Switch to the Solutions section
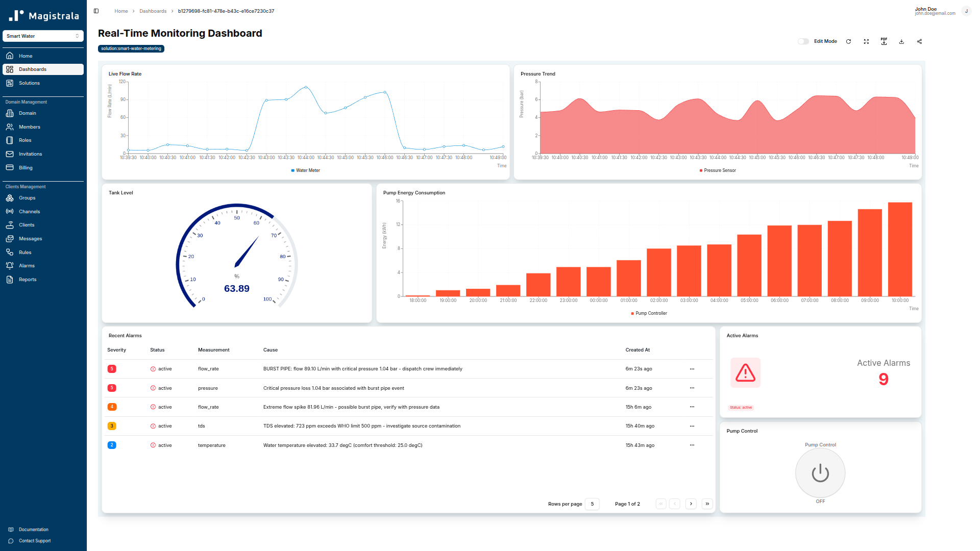The height and width of the screenshot is (551, 980). [29, 83]
